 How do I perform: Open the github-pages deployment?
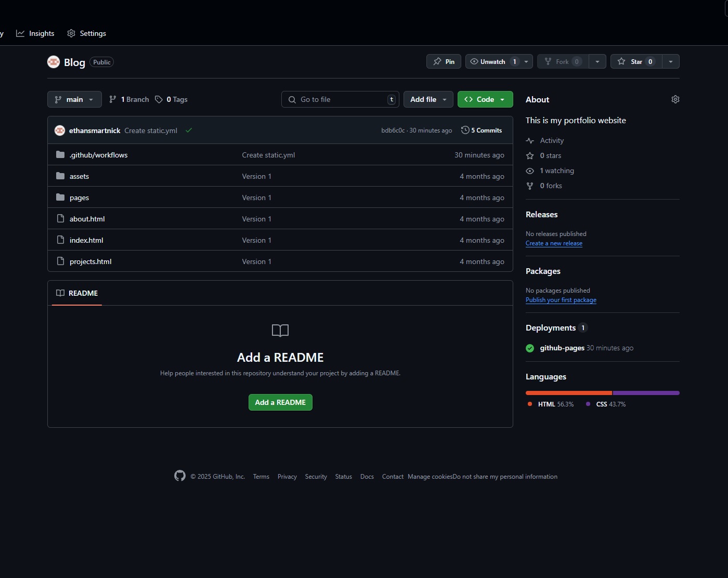click(562, 348)
